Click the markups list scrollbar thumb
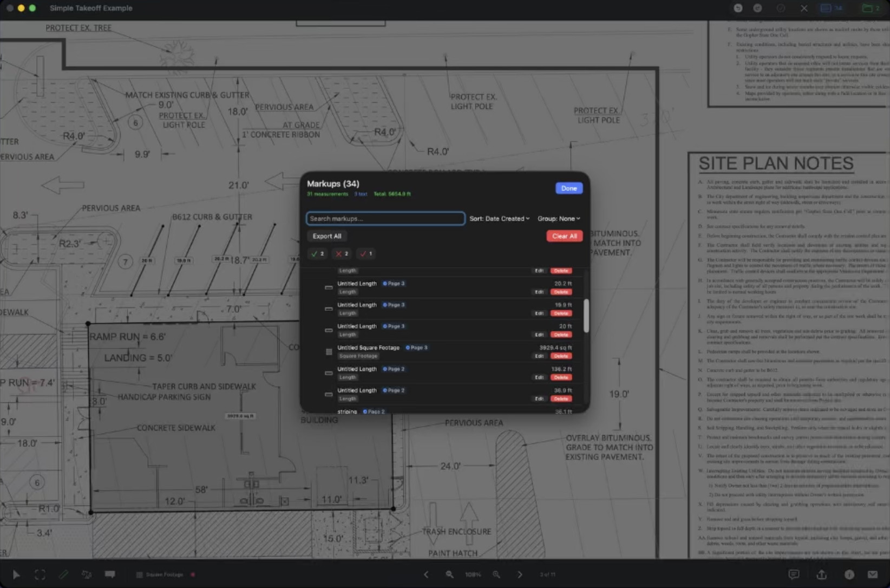The image size is (890, 588). [586, 316]
